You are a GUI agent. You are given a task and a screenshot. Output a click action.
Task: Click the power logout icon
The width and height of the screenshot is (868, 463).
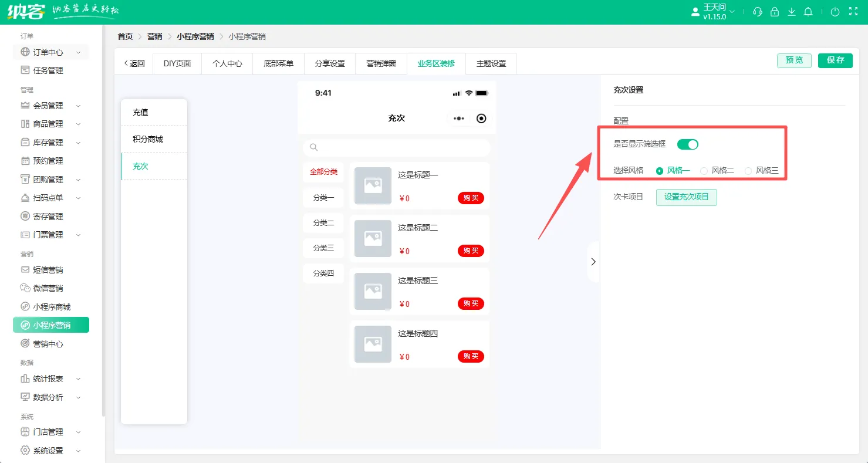835,12
